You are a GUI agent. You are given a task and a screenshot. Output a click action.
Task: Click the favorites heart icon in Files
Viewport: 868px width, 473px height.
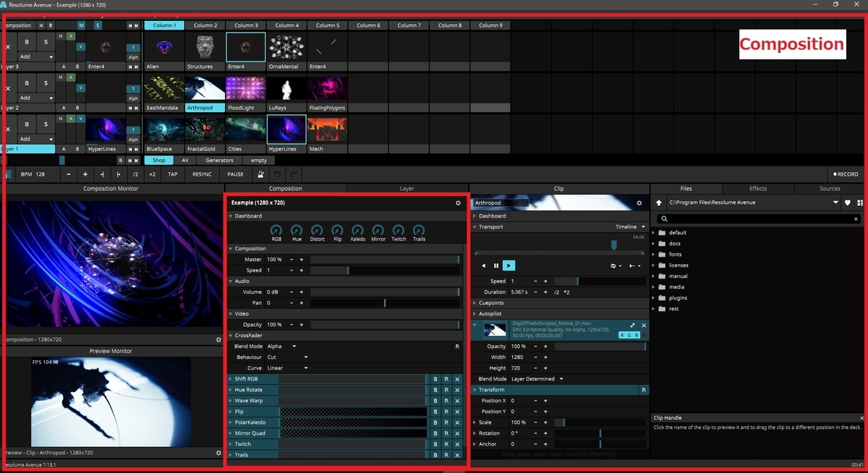848,203
